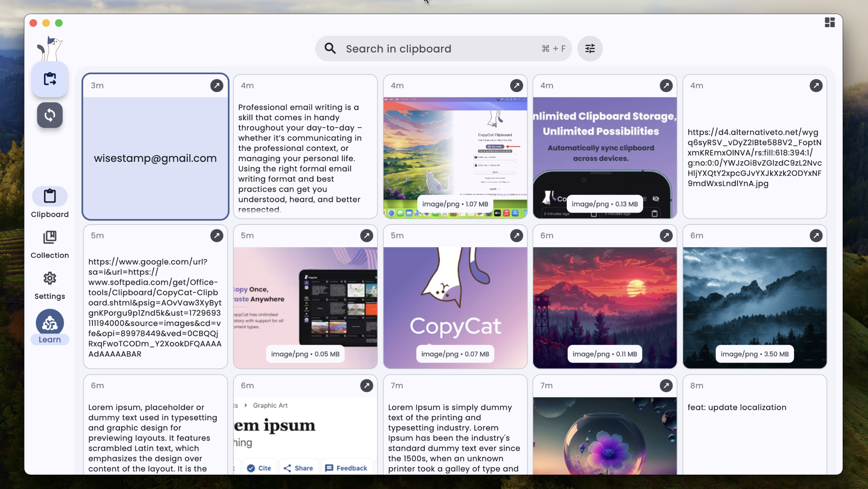This screenshot has width=868, height=489.
Task: Click the Feedback link on visible card
Action: (x=347, y=467)
